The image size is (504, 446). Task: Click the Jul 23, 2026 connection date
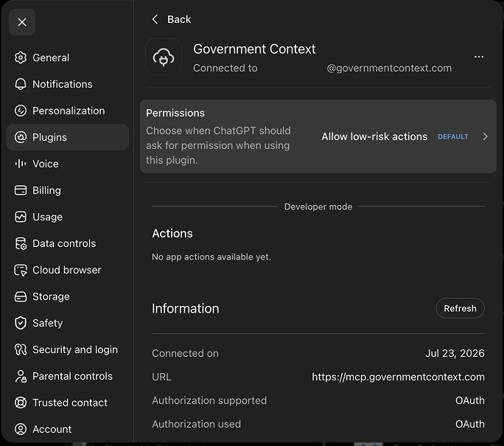(x=455, y=353)
